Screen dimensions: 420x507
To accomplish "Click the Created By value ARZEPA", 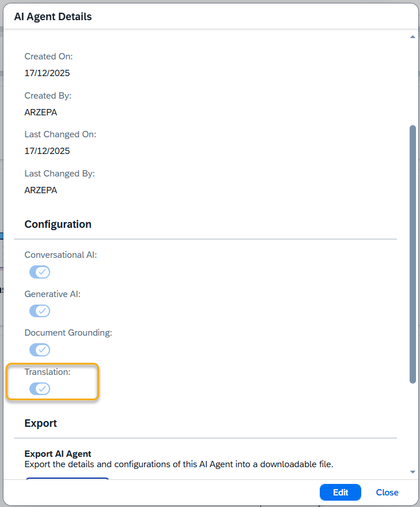I will [x=41, y=112].
